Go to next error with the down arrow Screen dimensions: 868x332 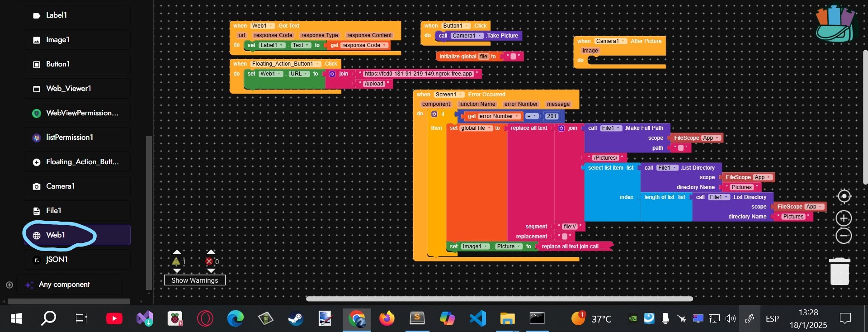[211, 271]
